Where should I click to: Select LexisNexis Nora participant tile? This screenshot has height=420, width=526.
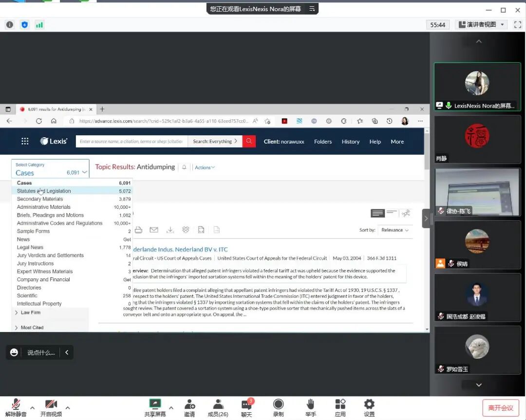coord(477,87)
